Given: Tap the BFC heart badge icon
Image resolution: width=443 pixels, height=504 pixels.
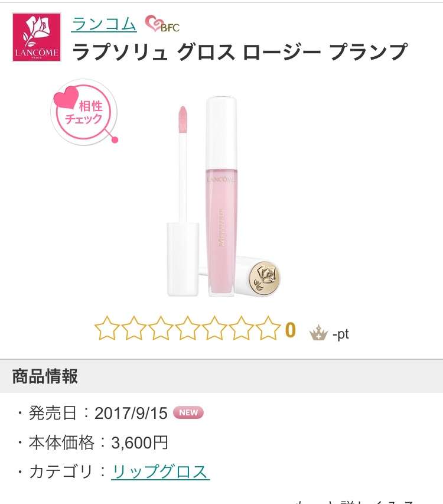Looking at the screenshot, I should (162, 24).
